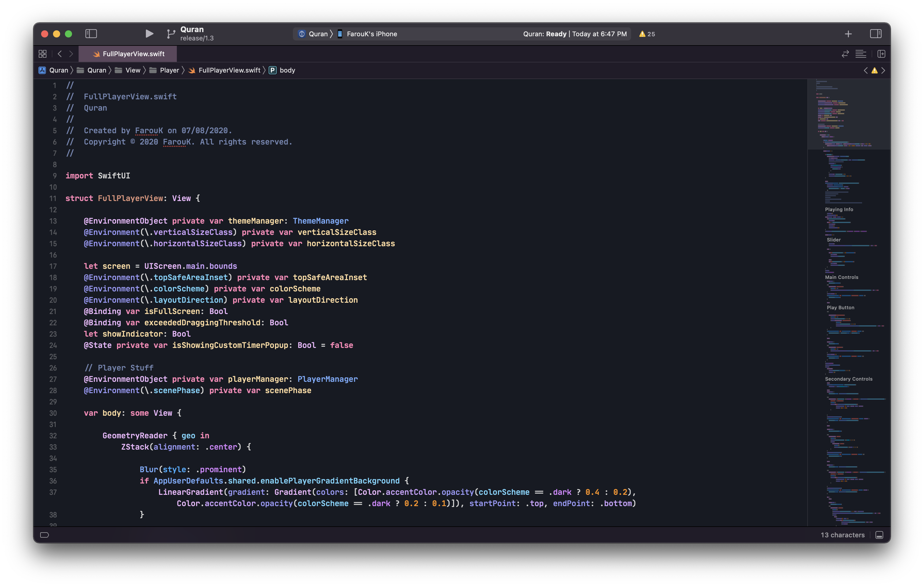Open the body symbol jump bar
This screenshot has width=924, height=587.
(x=287, y=70)
